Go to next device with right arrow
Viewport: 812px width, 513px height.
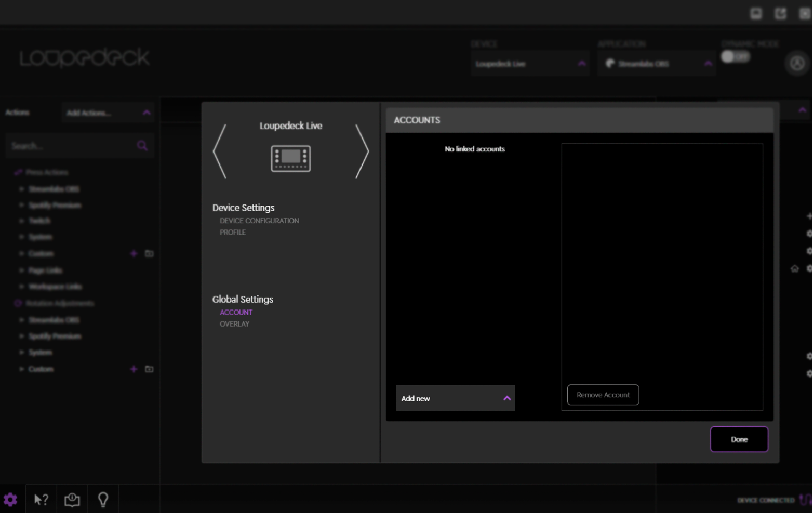click(362, 151)
